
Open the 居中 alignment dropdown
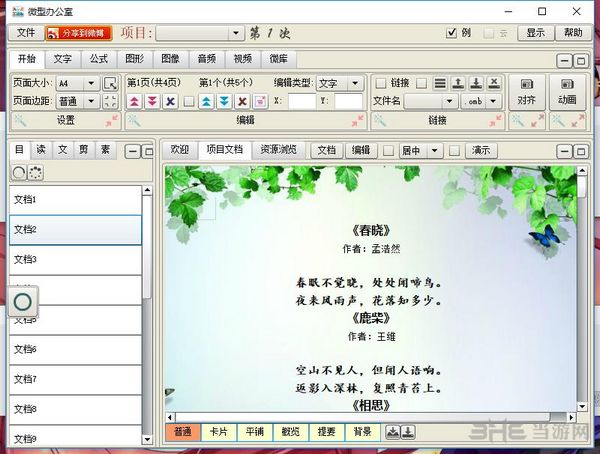[x=421, y=151]
